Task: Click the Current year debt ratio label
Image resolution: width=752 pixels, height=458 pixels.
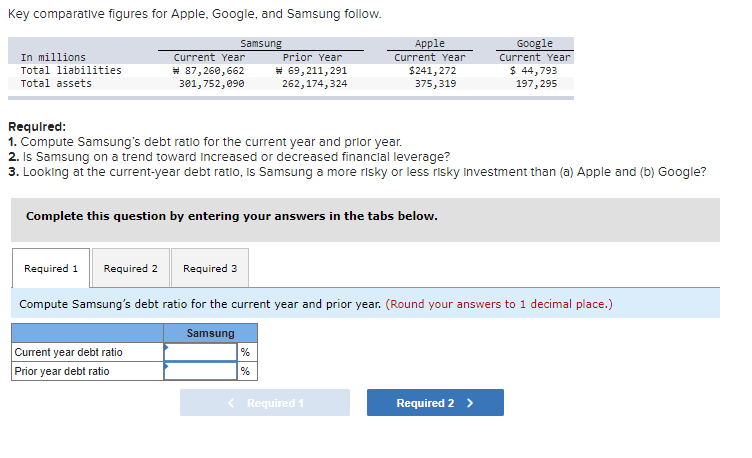Action: (69, 352)
